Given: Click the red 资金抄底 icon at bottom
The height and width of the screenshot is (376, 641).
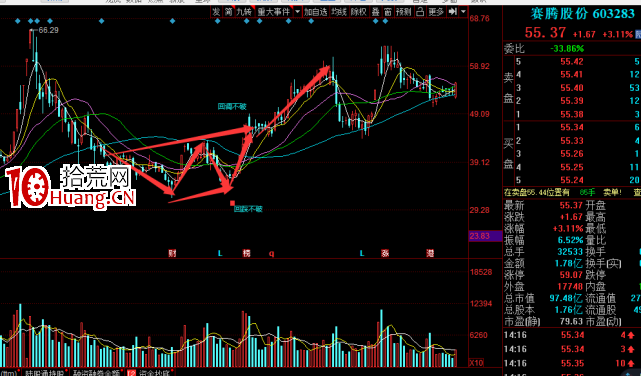Looking at the screenshot, I should pyautogui.click(x=132, y=373).
